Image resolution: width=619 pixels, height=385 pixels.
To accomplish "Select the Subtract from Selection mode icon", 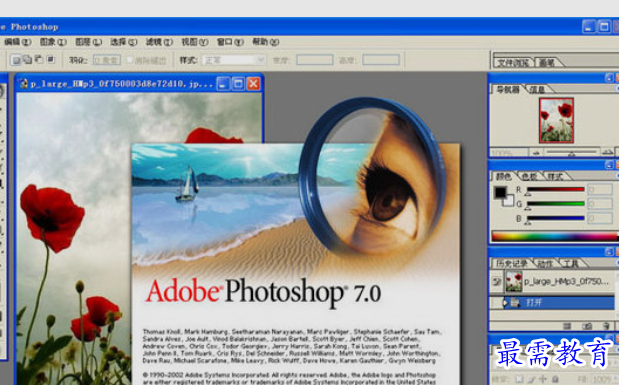I will click(x=39, y=60).
